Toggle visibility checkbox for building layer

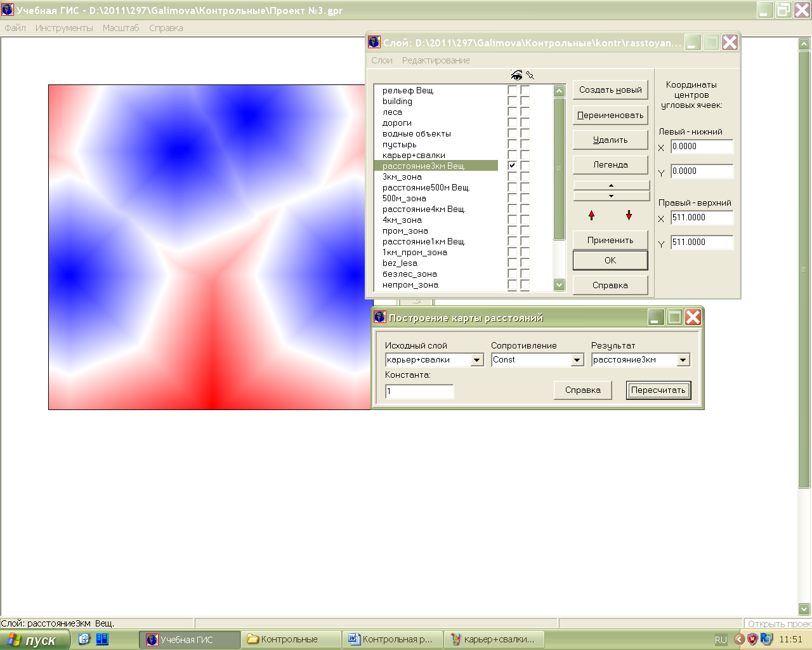(512, 101)
